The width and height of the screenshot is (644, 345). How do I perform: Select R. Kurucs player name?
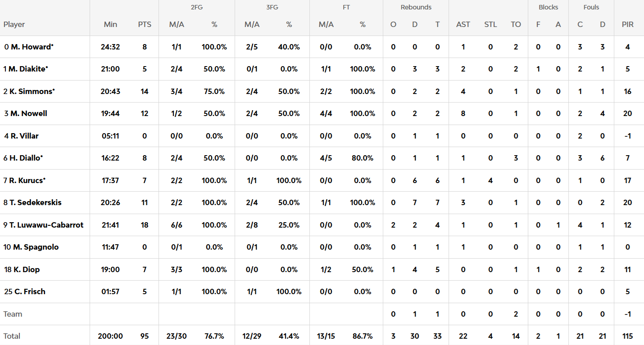click(x=27, y=180)
